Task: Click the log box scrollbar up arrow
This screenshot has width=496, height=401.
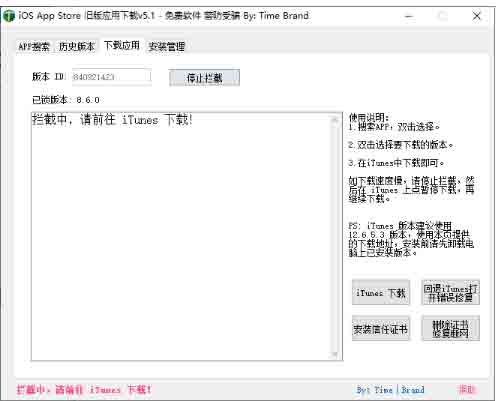Action: (334, 119)
